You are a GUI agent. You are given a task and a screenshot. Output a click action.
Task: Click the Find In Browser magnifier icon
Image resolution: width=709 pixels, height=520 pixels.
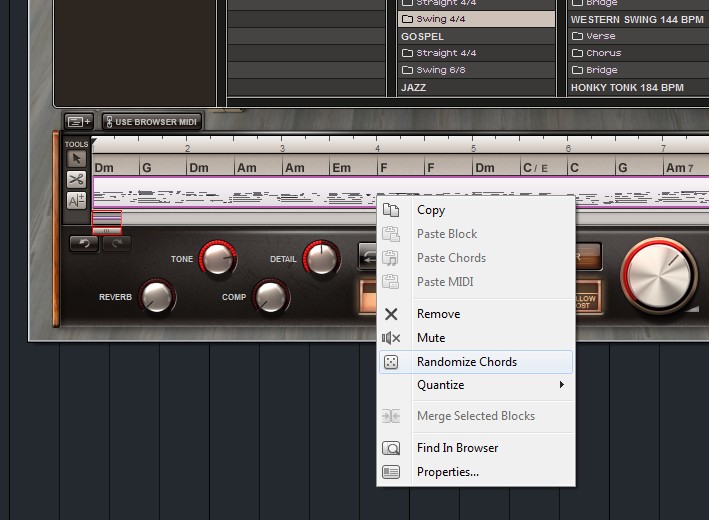[391, 448]
